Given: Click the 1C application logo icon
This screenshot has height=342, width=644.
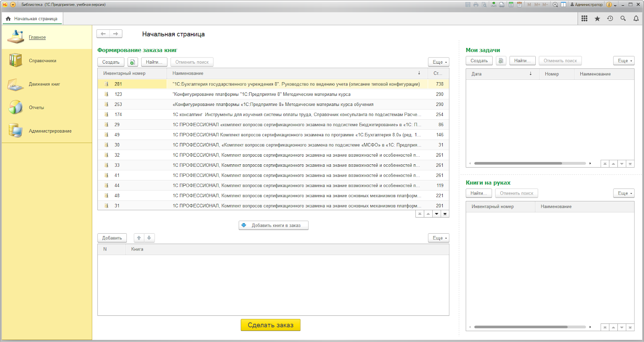Looking at the screenshot, I should pos(5,4).
